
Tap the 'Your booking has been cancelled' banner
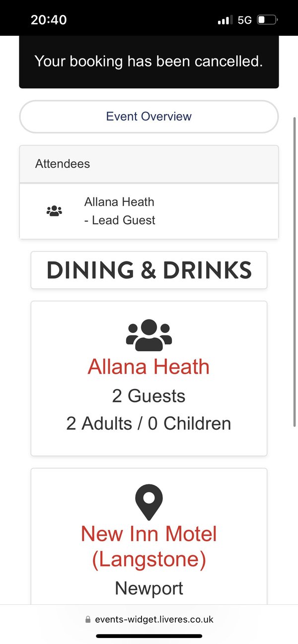(x=149, y=62)
